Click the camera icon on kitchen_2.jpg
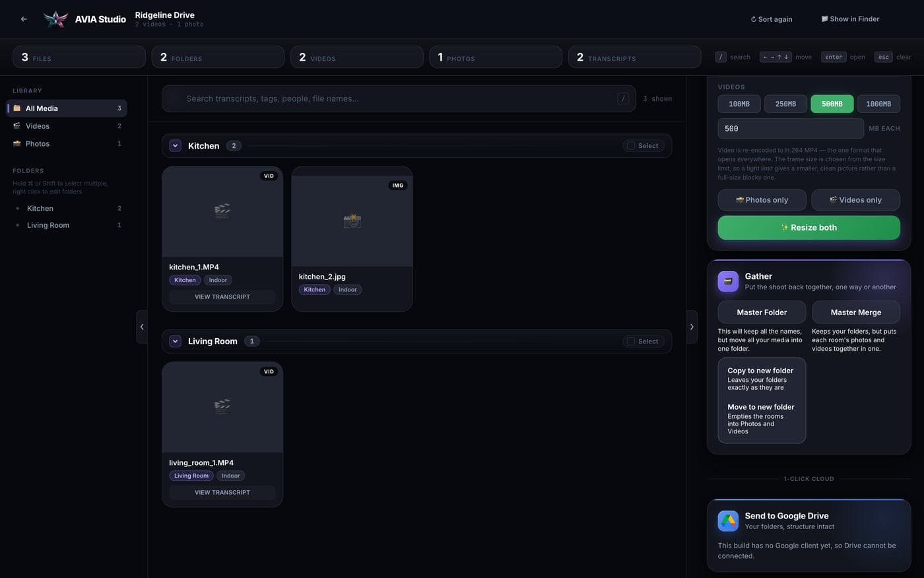 click(352, 221)
